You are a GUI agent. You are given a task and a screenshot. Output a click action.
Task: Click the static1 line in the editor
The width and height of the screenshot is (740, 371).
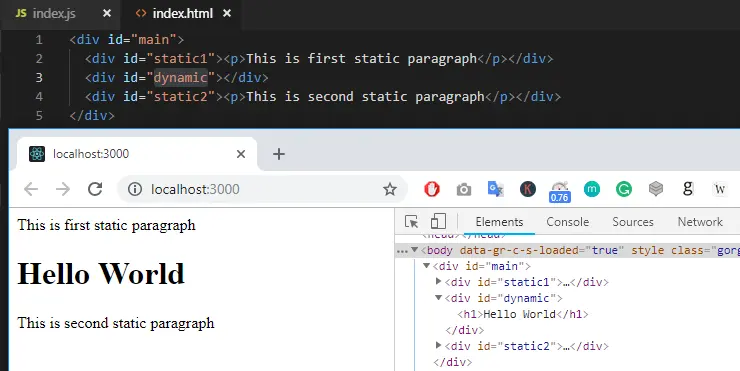[319, 59]
